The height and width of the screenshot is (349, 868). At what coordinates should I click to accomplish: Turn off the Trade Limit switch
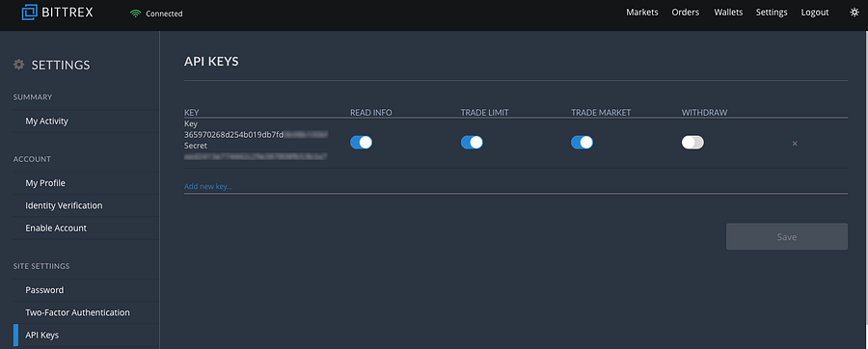click(472, 142)
